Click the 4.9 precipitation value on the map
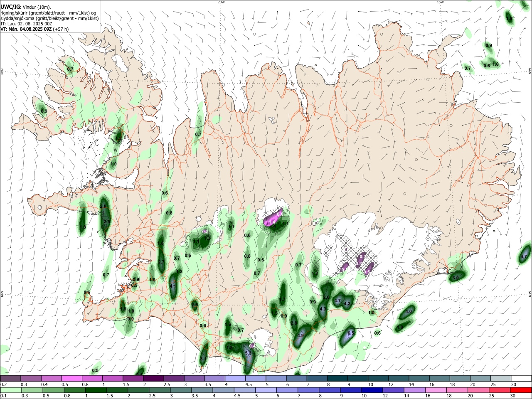532x399 pixels. click(x=301, y=335)
